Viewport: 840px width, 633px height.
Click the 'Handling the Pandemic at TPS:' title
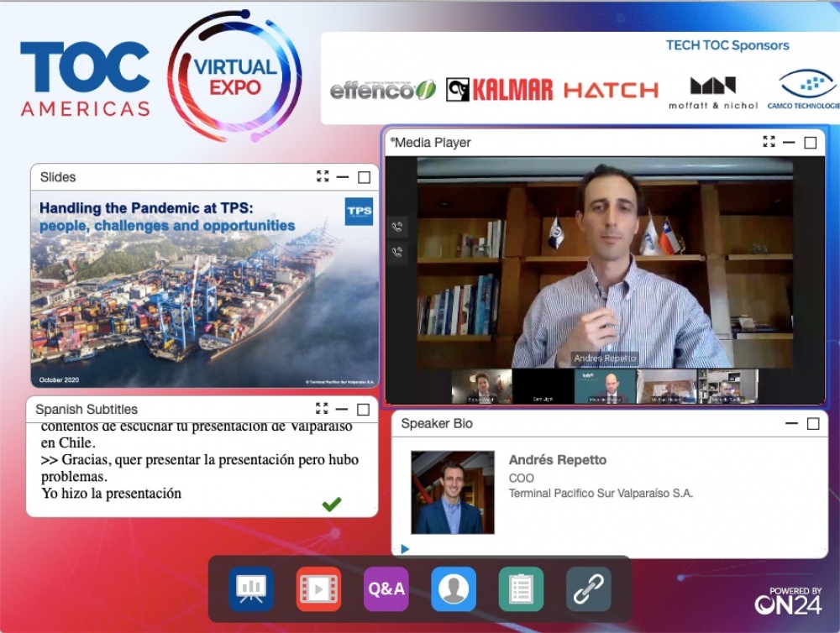[x=146, y=208]
